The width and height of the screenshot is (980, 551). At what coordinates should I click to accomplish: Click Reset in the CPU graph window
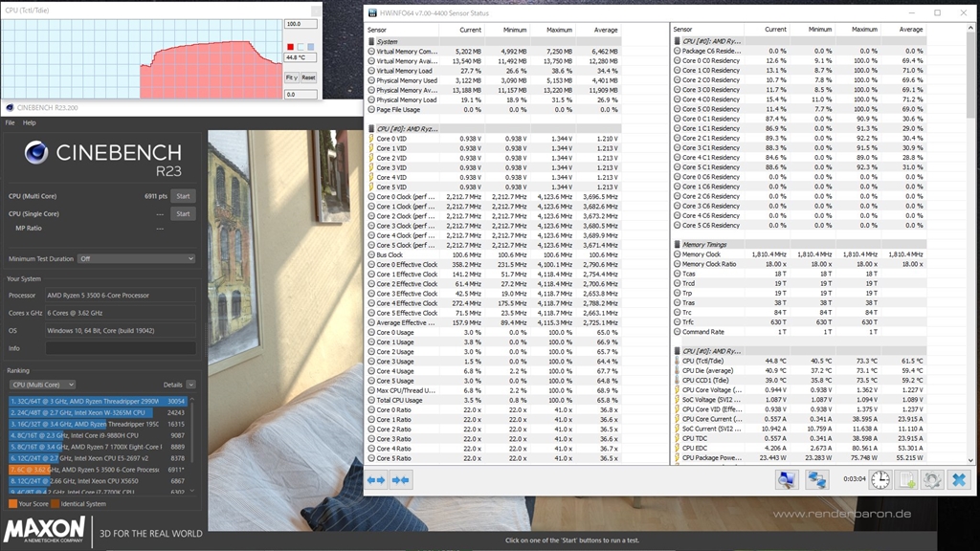[x=309, y=77]
